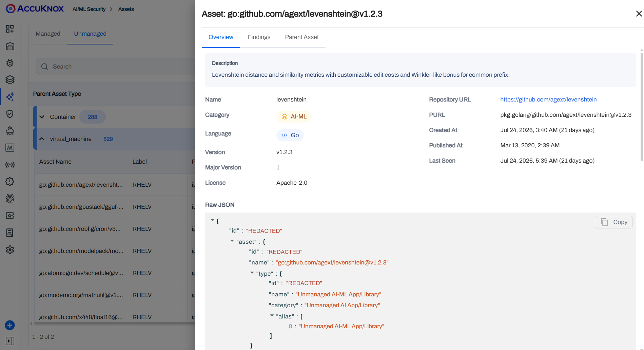Open the hexagon remediation icon in sidebar

[10, 182]
